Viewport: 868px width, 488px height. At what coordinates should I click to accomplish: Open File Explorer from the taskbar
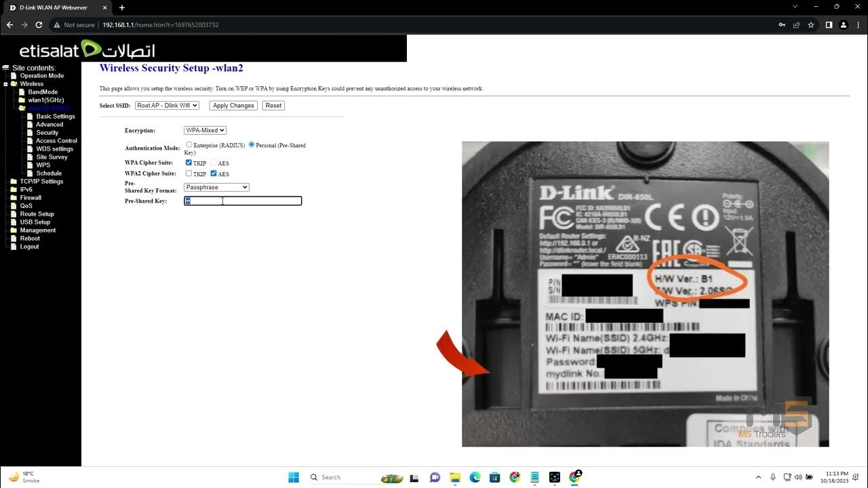point(455,477)
